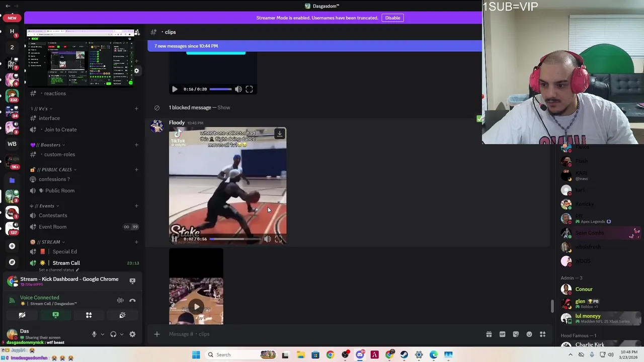
Task: Add a channel to PUBLIC CALLS category
Action: [x=136, y=169]
